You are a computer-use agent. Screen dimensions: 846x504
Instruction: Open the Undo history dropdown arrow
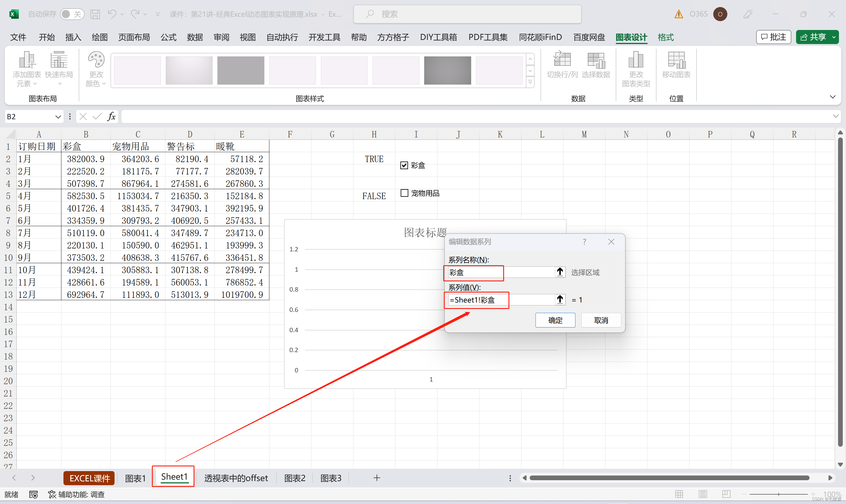(x=122, y=14)
